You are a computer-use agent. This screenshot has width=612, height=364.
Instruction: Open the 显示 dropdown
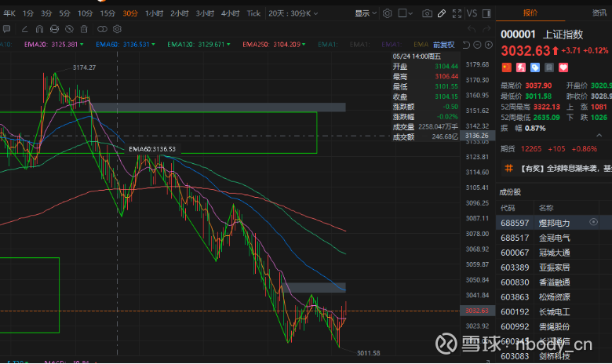365,13
